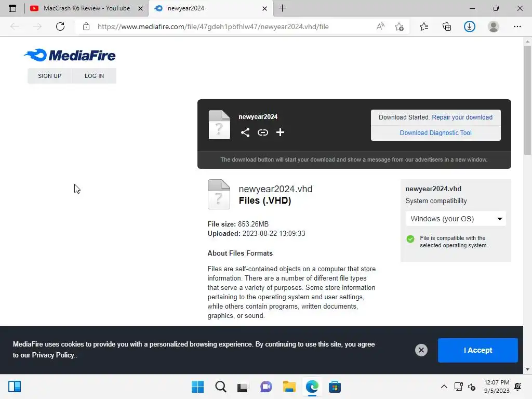532x399 pixels.
Task: Open Task View on taskbar
Action: click(243, 387)
